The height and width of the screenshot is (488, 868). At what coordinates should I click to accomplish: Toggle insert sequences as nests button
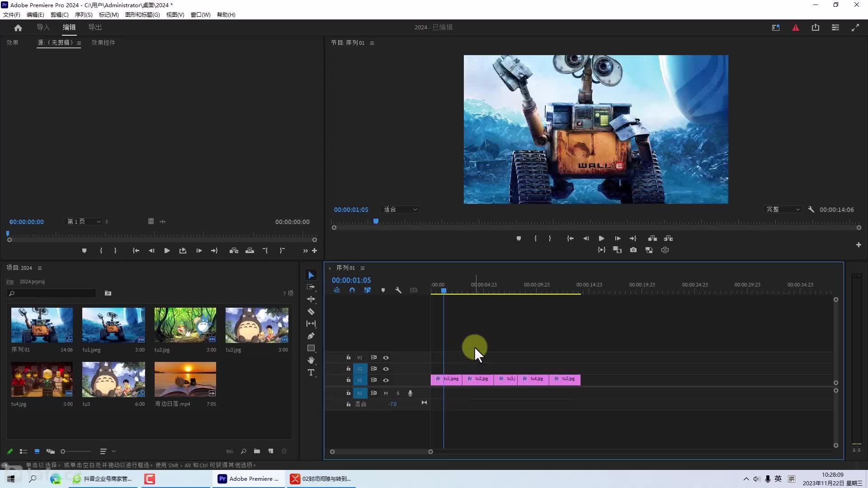pos(337,290)
